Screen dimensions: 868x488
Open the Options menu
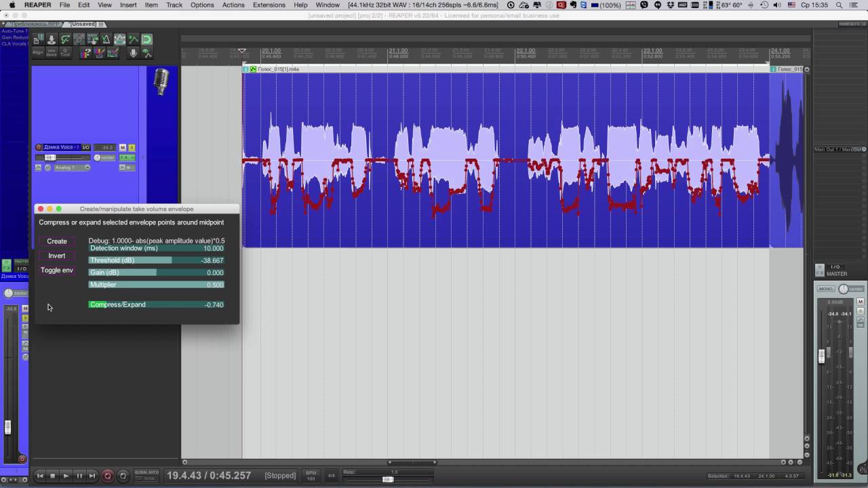(x=202, y=5)
